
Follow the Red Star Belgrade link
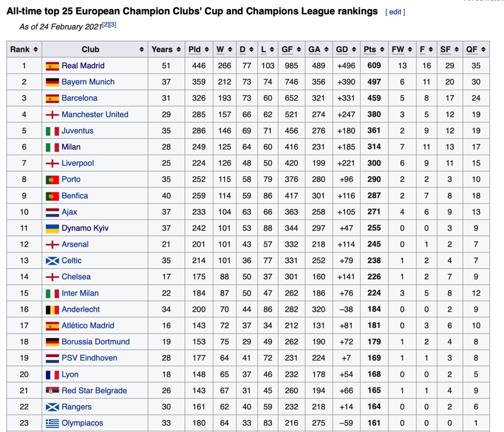point(94,391)
